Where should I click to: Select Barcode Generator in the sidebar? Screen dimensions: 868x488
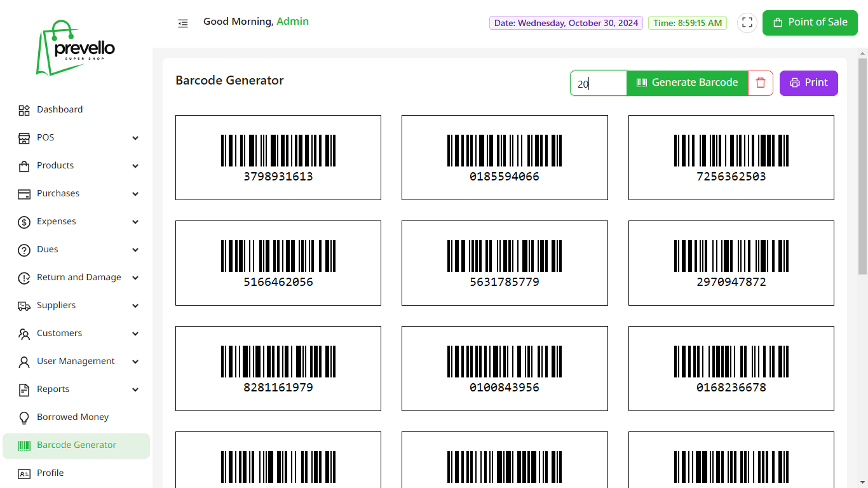76,445
